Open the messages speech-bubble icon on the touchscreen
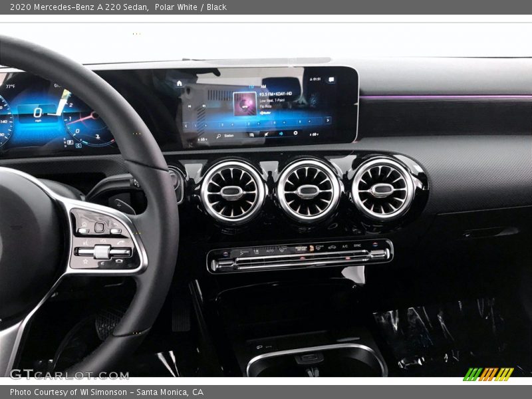 331,80
